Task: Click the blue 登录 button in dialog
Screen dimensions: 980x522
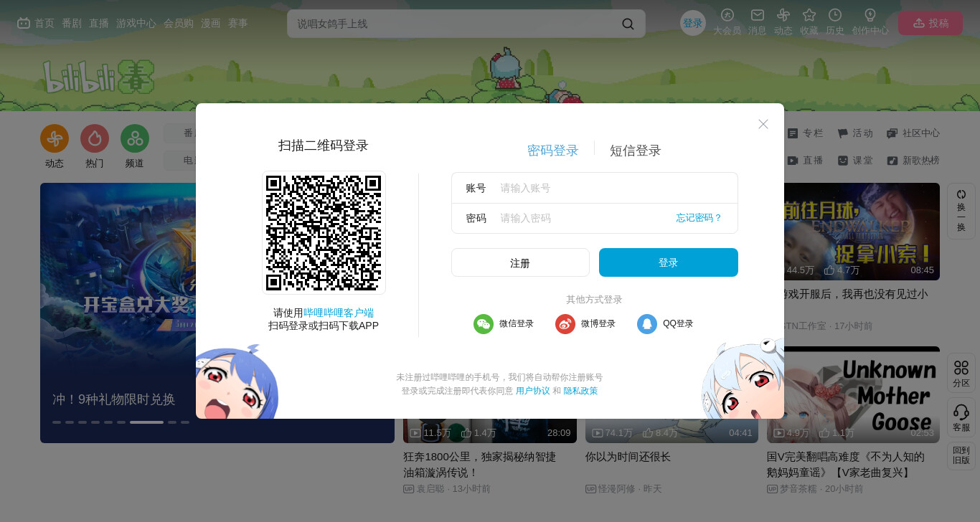Action: tap(669, 262)
